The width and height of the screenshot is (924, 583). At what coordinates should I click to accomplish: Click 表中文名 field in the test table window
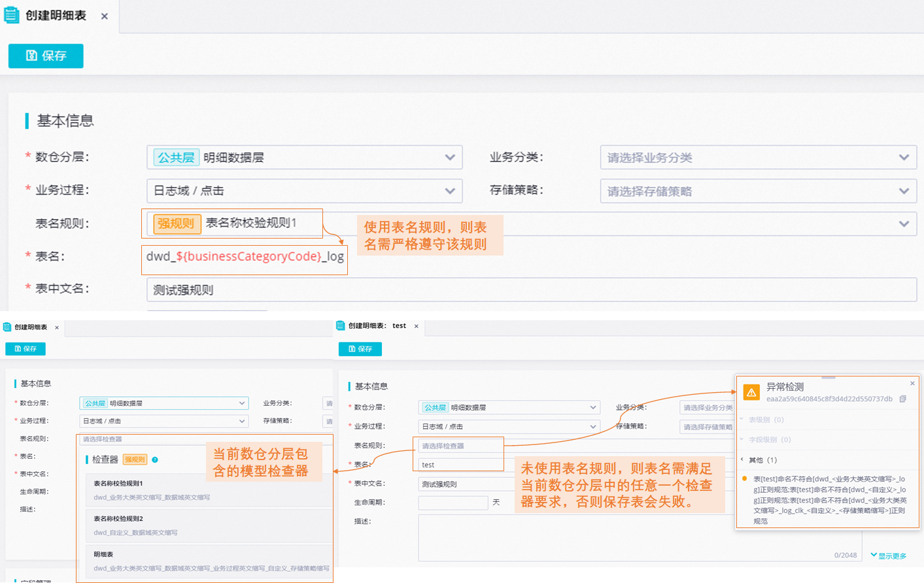[x=575, y=484]
